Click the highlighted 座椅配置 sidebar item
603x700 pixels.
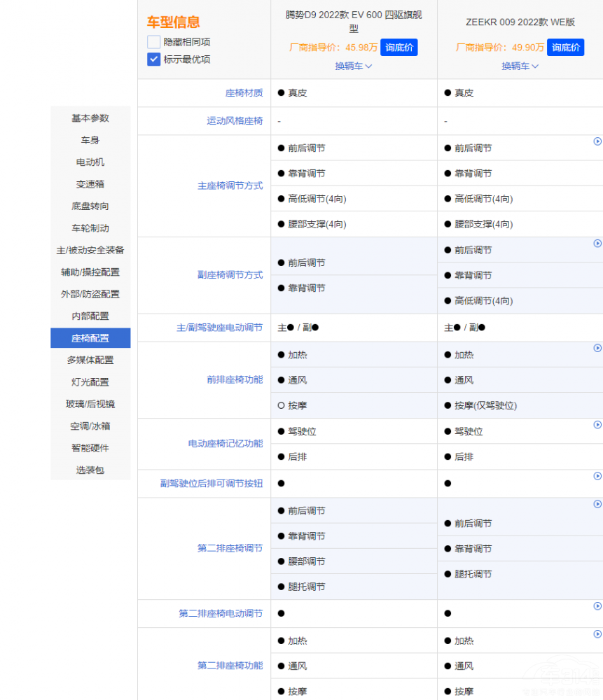coord(90,337)
